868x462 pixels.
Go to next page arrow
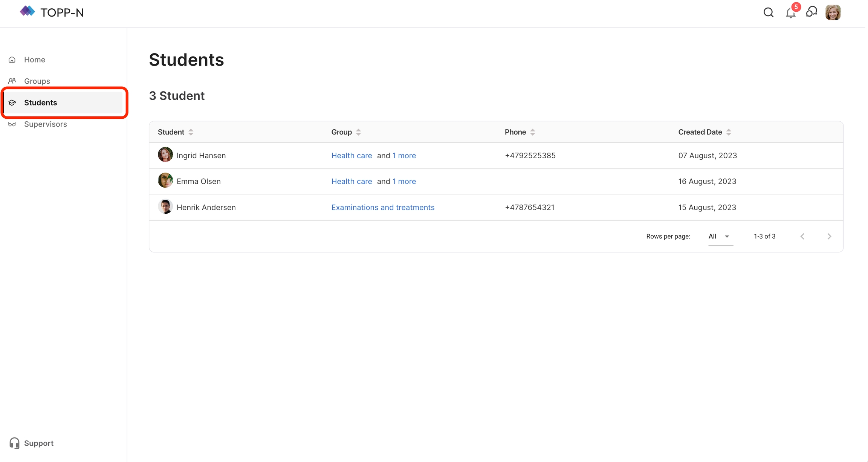[x=829, y=236]
